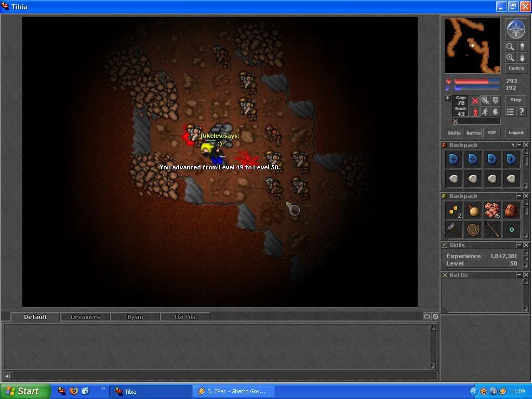The image size is (532, 399).
Task: Collapse the Skills panel
Action: coord(520,245)
